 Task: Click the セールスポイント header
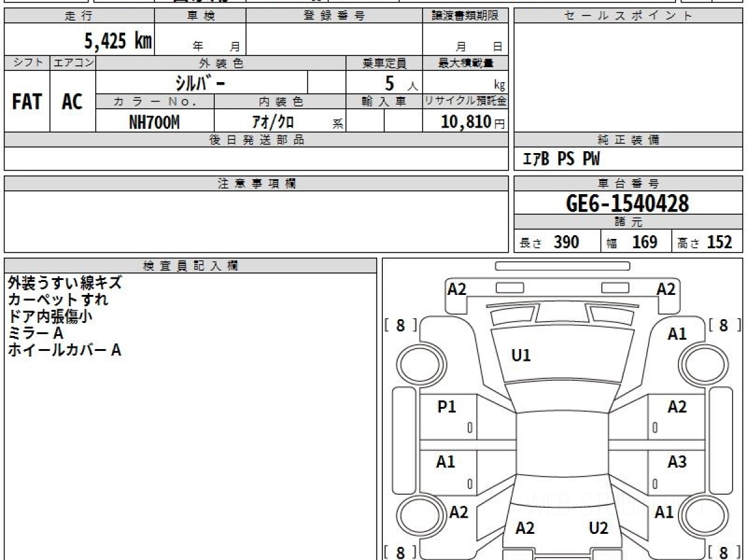click(x=629, y=16)
